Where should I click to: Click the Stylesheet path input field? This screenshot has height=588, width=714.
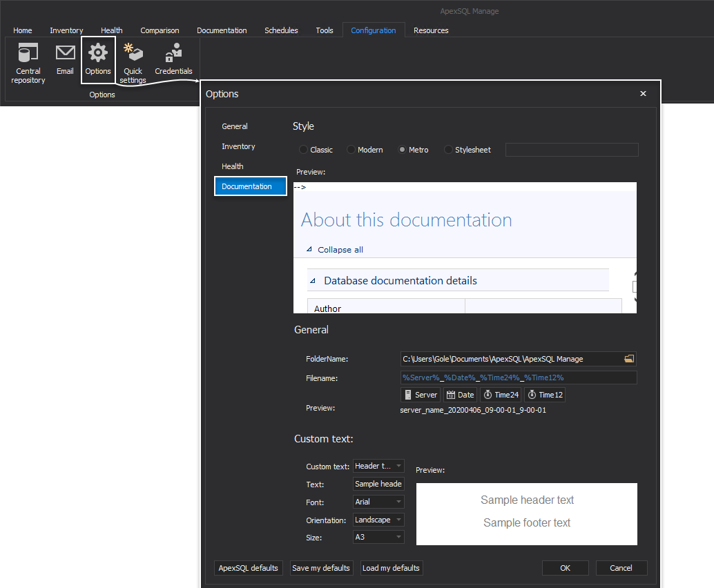coord(572,150)
